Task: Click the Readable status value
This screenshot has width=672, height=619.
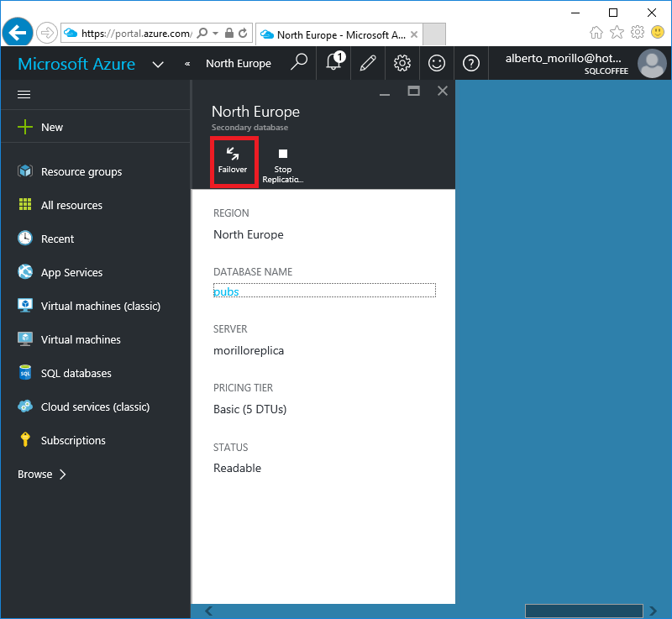Action: pyautogui.click(x=237, y=468)
